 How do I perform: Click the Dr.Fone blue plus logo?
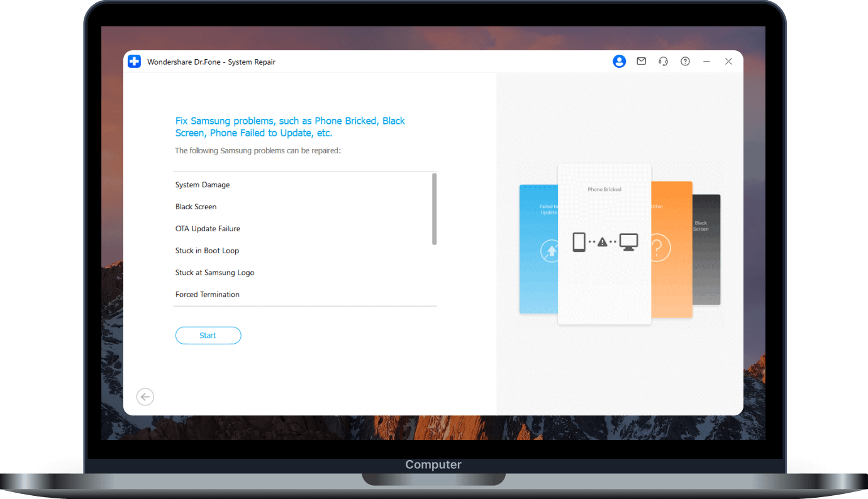pyautogui.click(x=134, y=62)
